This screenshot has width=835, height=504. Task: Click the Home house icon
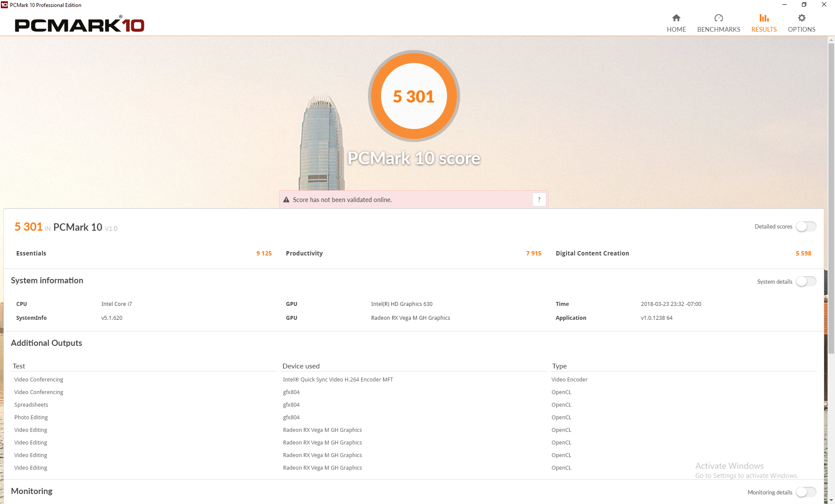coord(676,18)
